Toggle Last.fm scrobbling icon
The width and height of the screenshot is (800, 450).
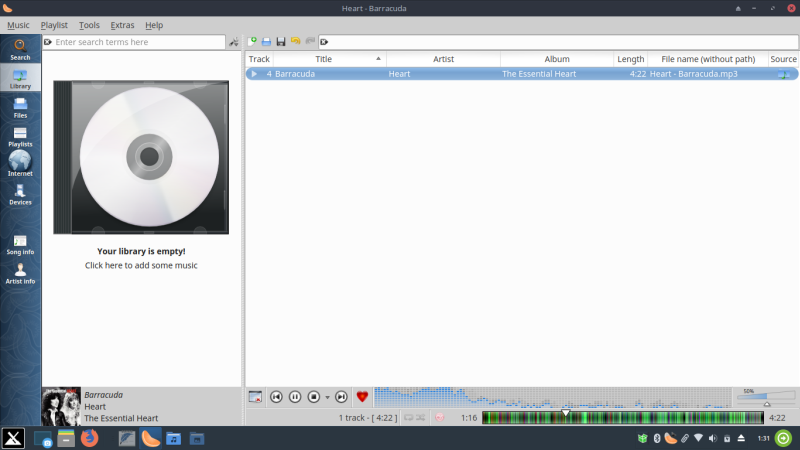pyautogui.click(x=439, y=417)
